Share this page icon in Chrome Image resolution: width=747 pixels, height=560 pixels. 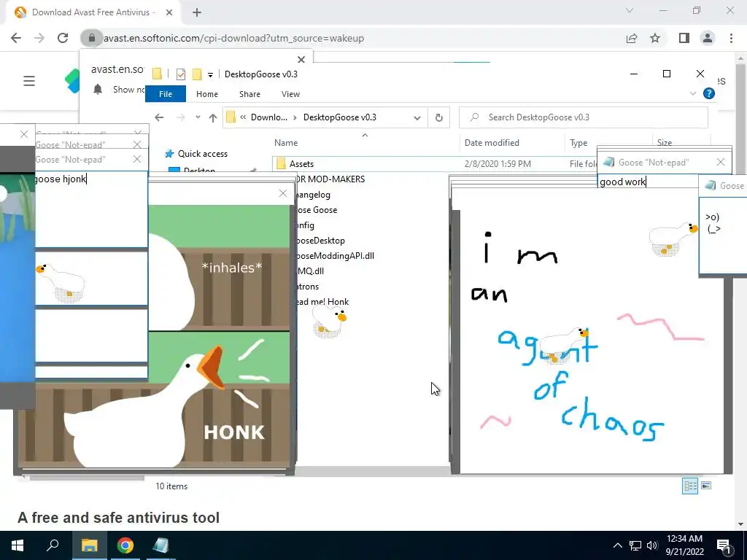632,38
